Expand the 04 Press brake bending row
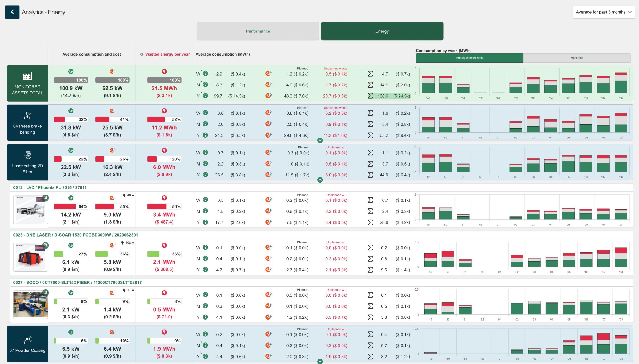The image size is (639, 364). point(320,140)
